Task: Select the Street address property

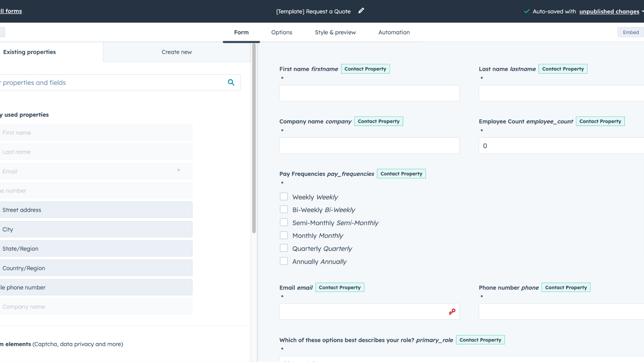Action: (96, 210)
